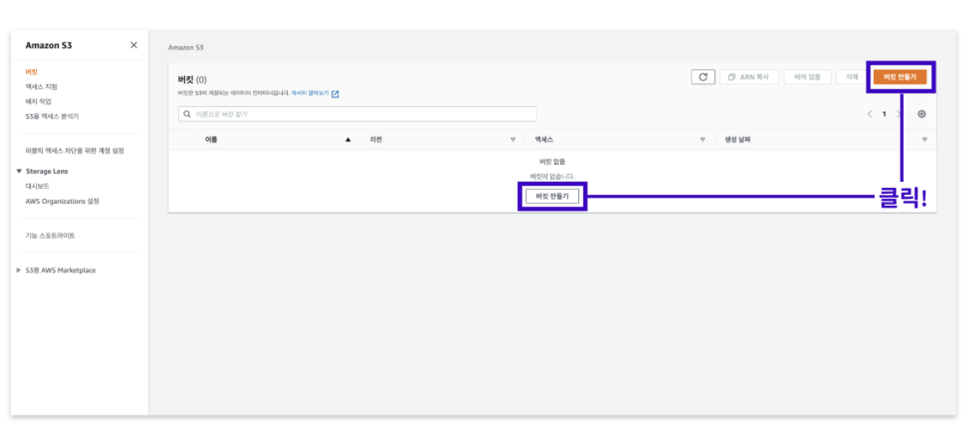This screenshot has width=980, height=439.
Task: Click the white 버킷 만들기 button in the empty table
Action: [552, 195]
